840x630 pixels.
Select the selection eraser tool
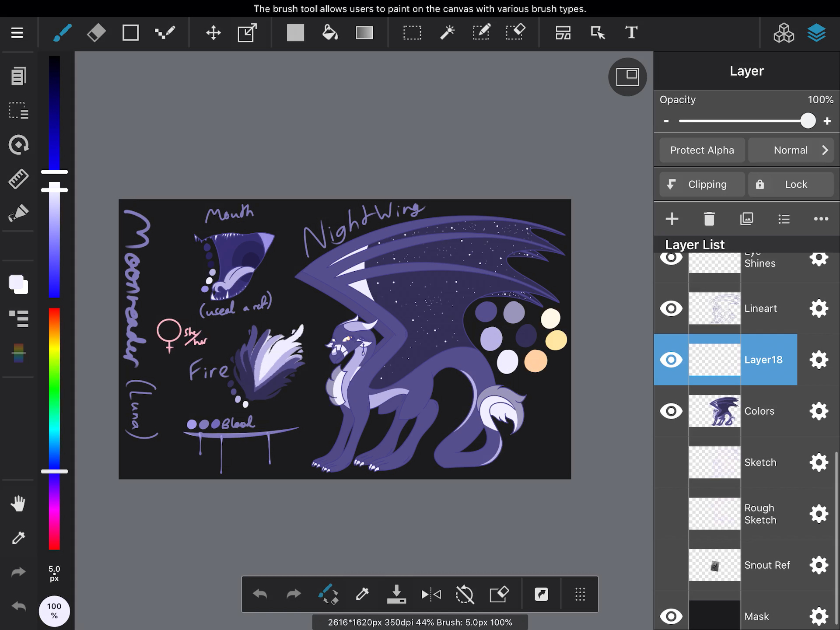pyautogui.click(x=515, y=32)
